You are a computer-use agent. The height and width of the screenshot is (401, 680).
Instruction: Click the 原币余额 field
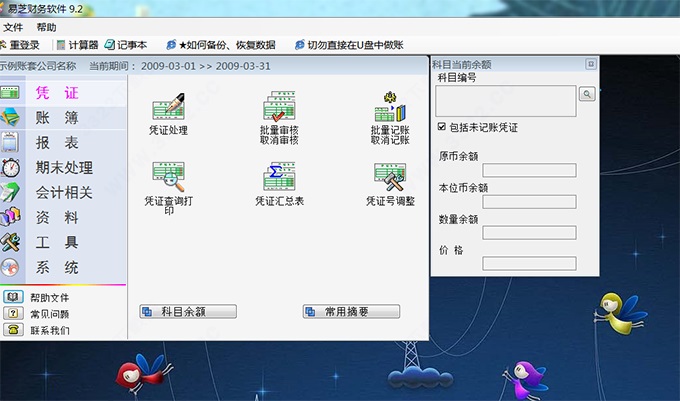click(529, 170)
